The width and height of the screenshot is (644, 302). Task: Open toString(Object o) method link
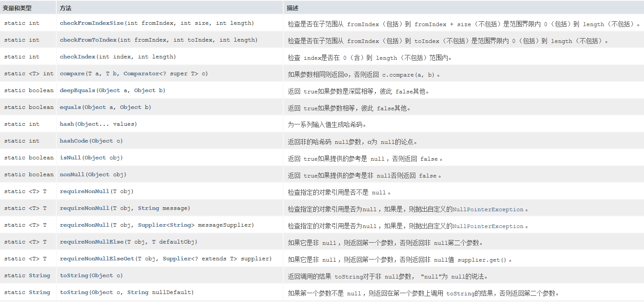(x=73, y=275)
